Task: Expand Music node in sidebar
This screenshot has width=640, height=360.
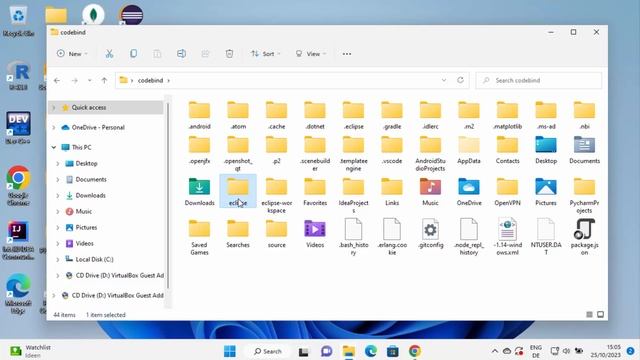Action: [x=58, y=211]
